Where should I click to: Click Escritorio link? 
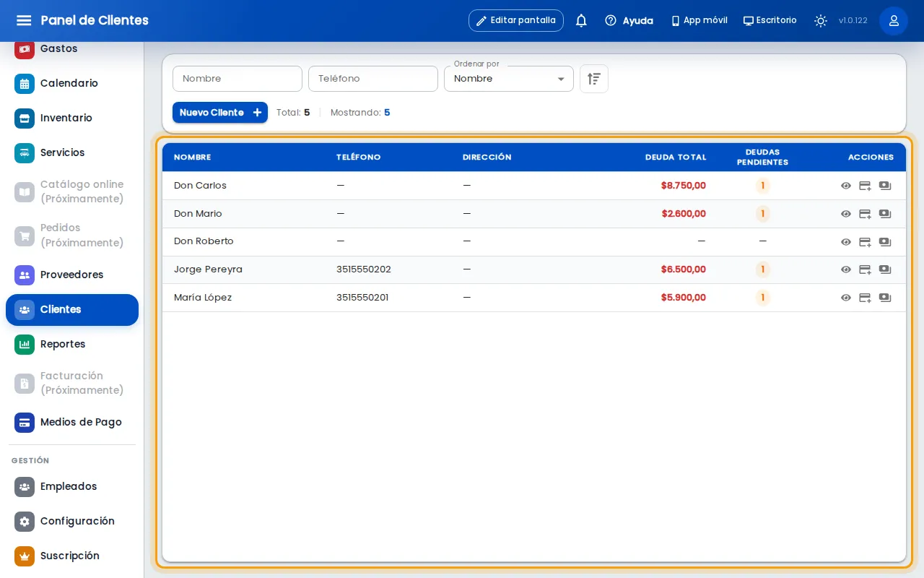pyautogui.click(x=770, y=20)
